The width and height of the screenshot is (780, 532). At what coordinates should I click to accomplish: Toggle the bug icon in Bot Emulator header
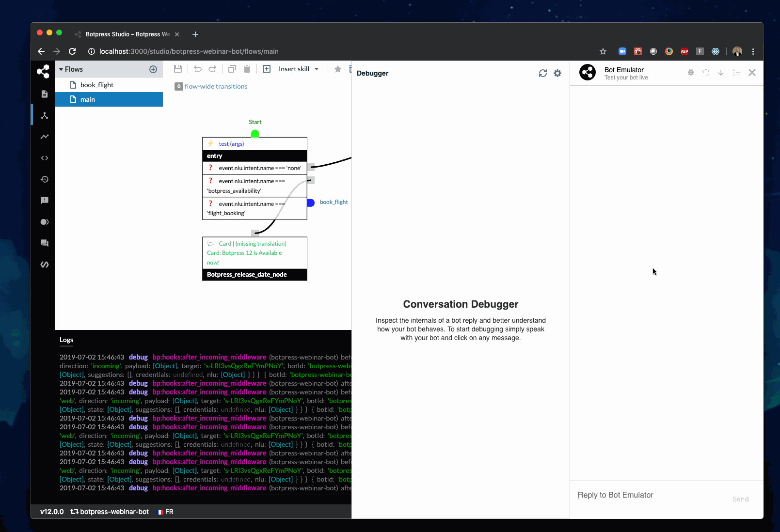(691, 72)
